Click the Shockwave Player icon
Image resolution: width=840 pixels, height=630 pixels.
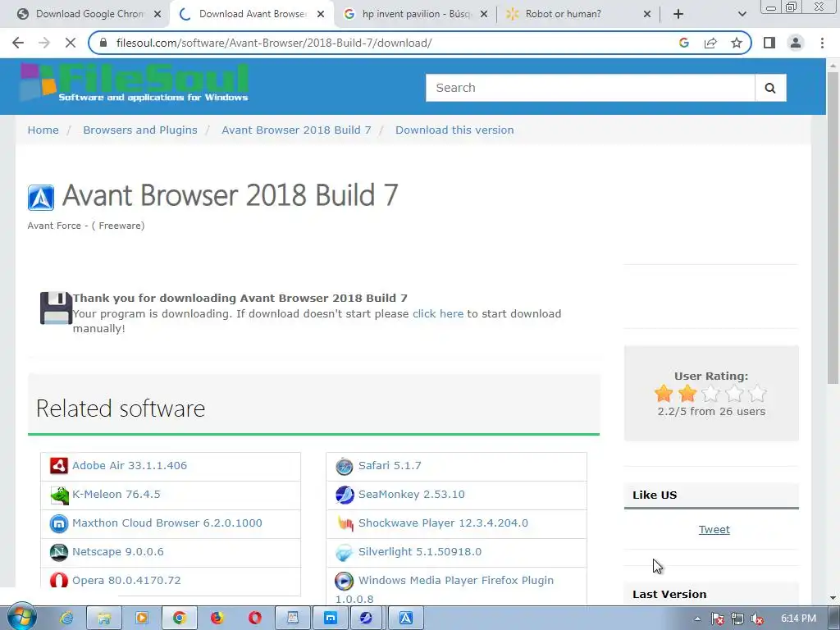(345, 523)
